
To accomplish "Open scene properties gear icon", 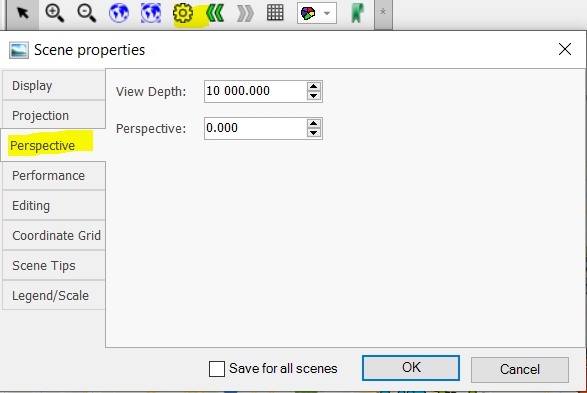I will coord(183,13).
